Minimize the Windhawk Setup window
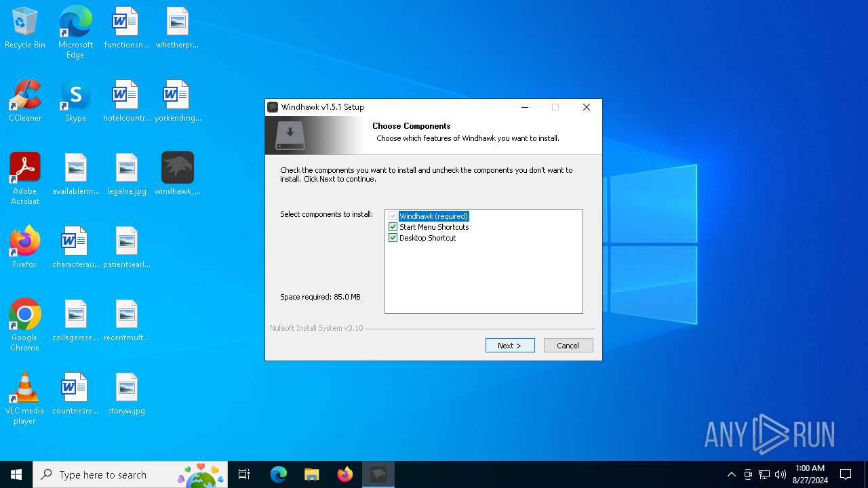Viewport: 868px width, 488px height. click(525, 107)
